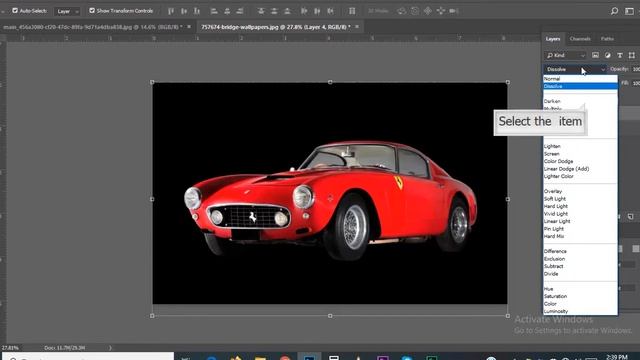Open the workspace switcher icon
The image size is (640, 360).
629,11
